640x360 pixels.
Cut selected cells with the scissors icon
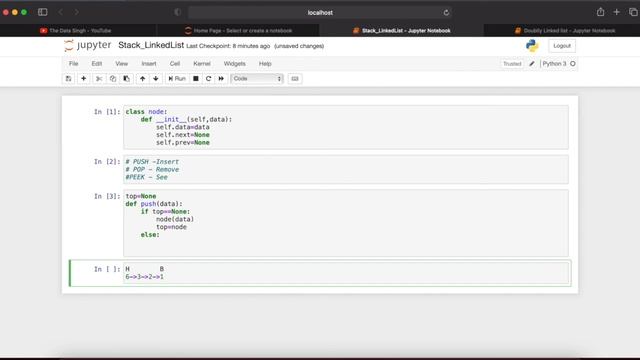[99, 78]
